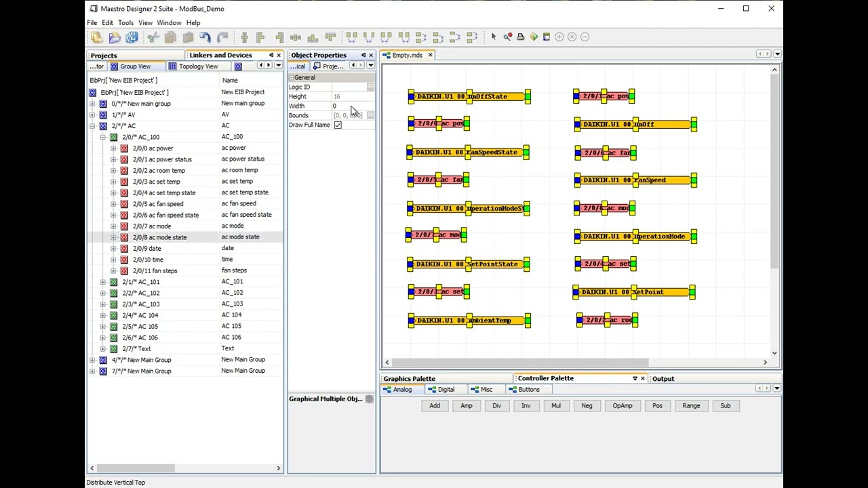Close the Empty.mds document tab

pyautogui.click(x=430, y=55)
